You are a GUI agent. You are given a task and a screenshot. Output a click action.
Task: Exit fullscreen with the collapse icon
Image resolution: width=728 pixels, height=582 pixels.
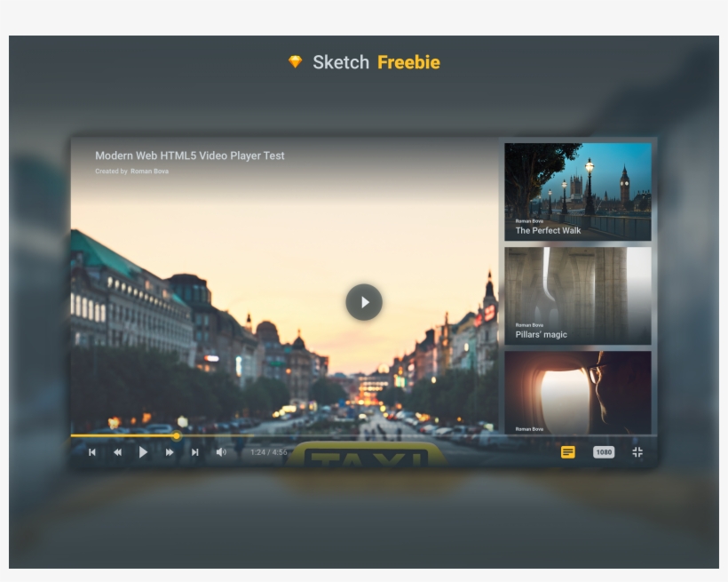click(637, 452)
